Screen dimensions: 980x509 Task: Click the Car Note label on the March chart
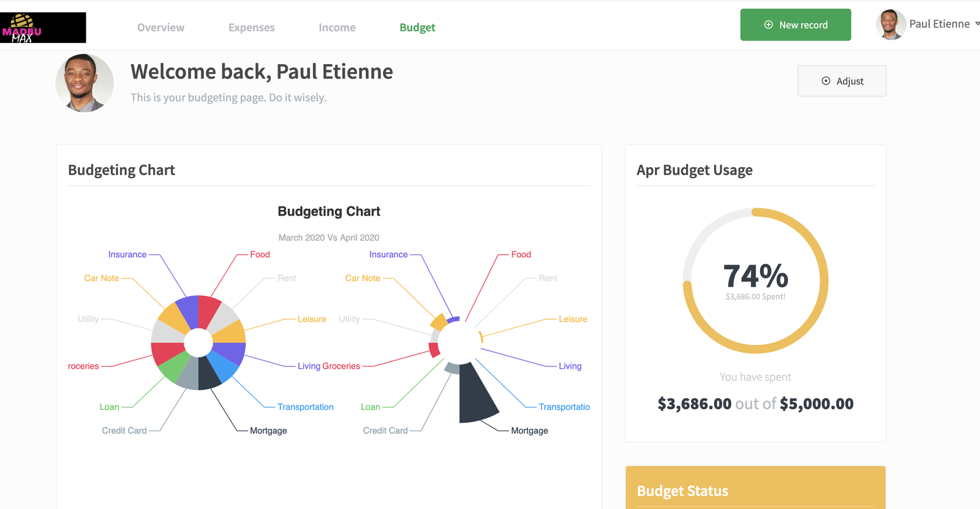(x=102, y=278)
